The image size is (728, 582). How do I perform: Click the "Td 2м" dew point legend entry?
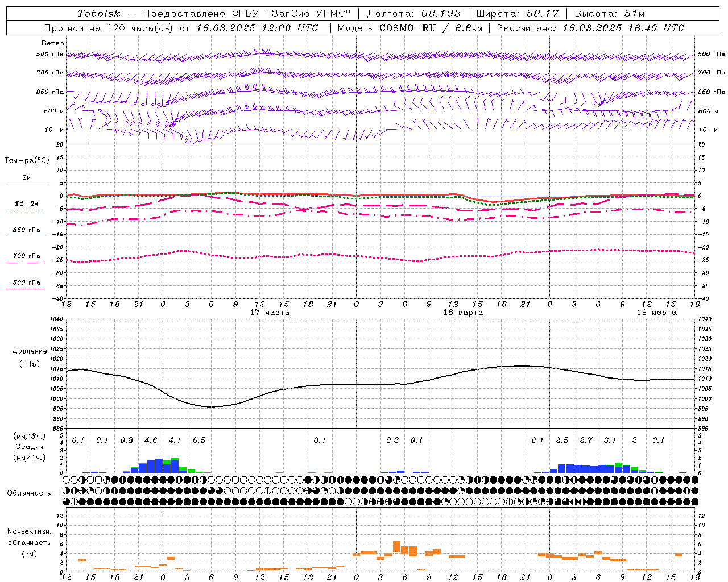point(26,203)
